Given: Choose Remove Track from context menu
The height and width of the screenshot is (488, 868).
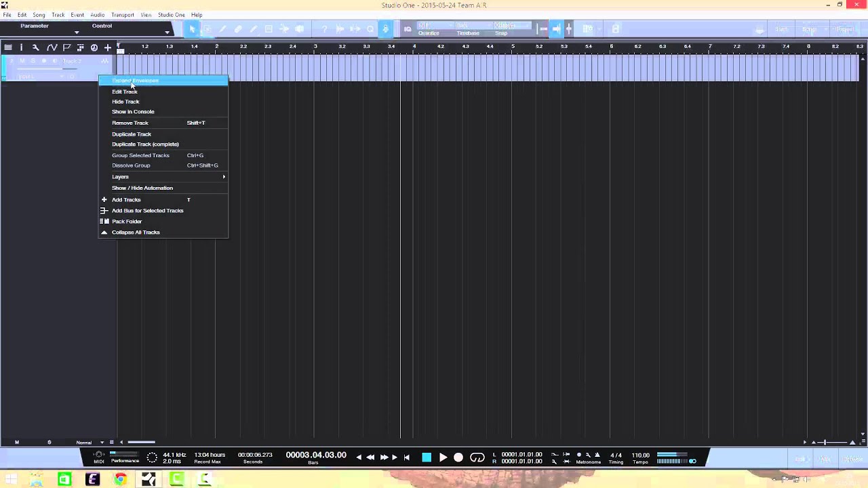Looking at the screenshot, I should click(163, 123).
